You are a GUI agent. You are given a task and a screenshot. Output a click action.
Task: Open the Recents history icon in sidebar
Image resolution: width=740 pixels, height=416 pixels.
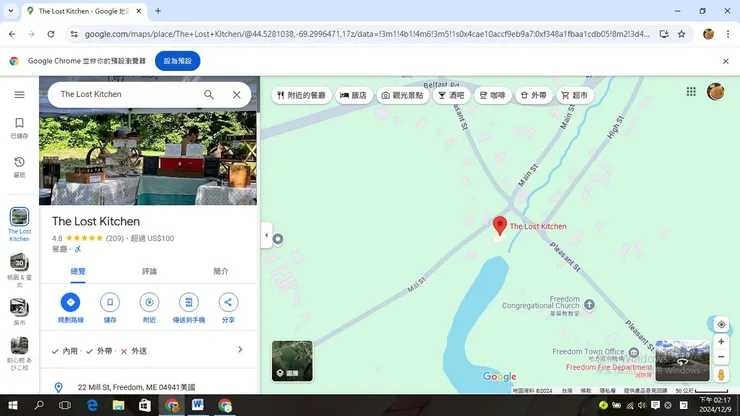click(x=19, y=162)
